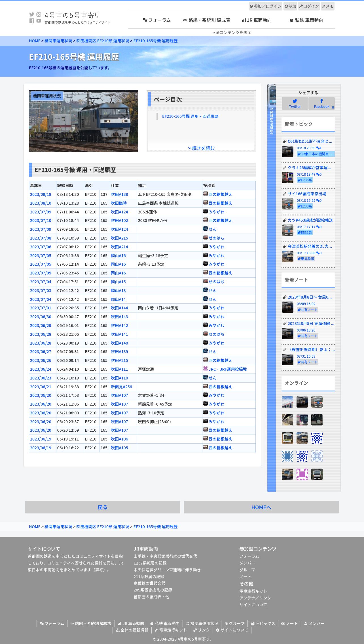Open topic C61形&D51形不具合と…
This screenshot has width=364, height=644.
click(310, 141)
